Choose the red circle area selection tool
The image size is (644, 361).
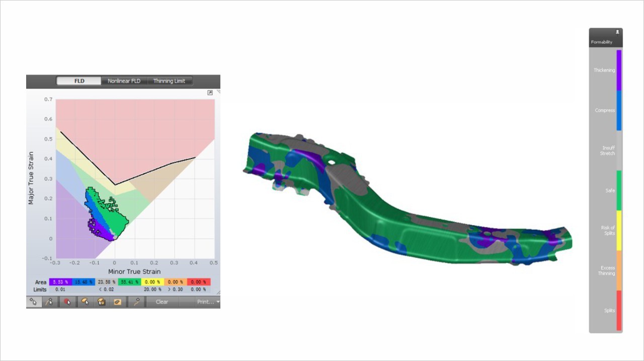pos(68,302)
